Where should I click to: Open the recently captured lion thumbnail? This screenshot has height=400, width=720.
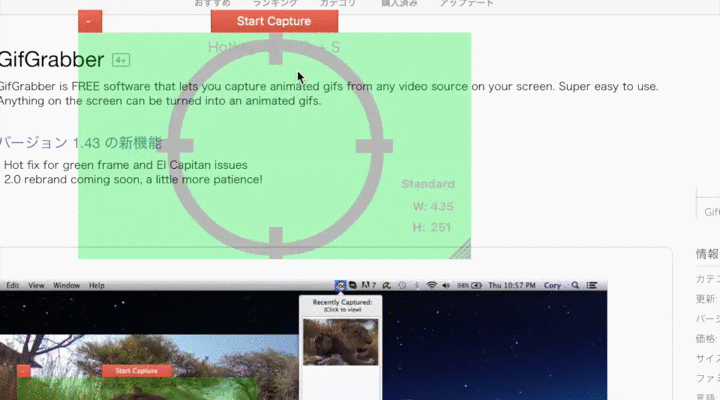coord(341,342)
